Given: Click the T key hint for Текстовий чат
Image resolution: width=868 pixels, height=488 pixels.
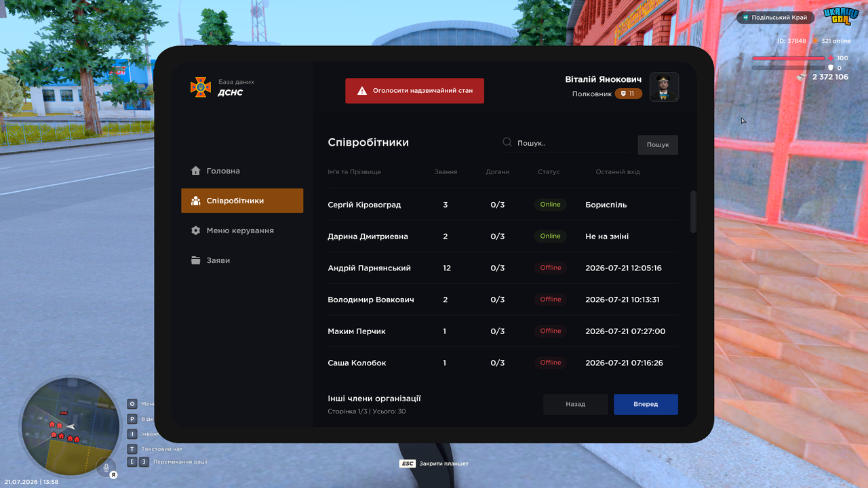Looking at the screenshot, I should click(x=132, y=449).
